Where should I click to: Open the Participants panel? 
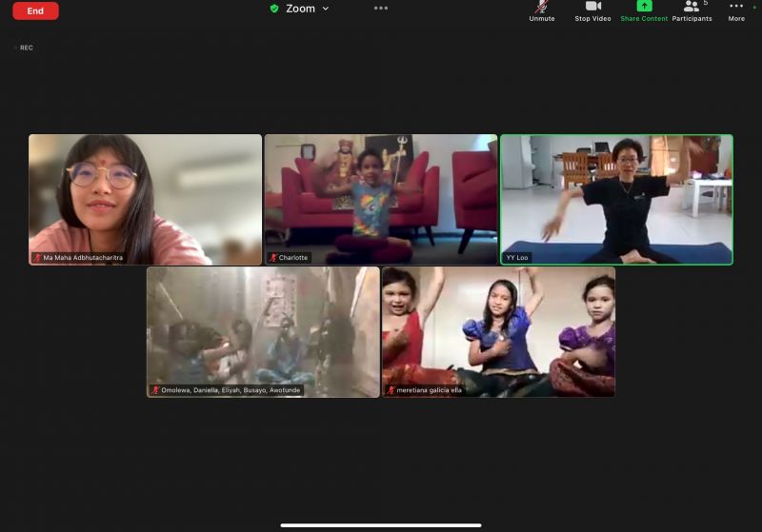pos(692,11)
